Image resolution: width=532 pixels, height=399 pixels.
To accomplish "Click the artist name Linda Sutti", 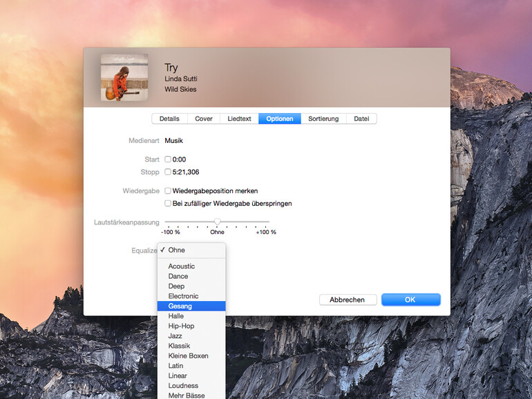I will pos(181,79).
